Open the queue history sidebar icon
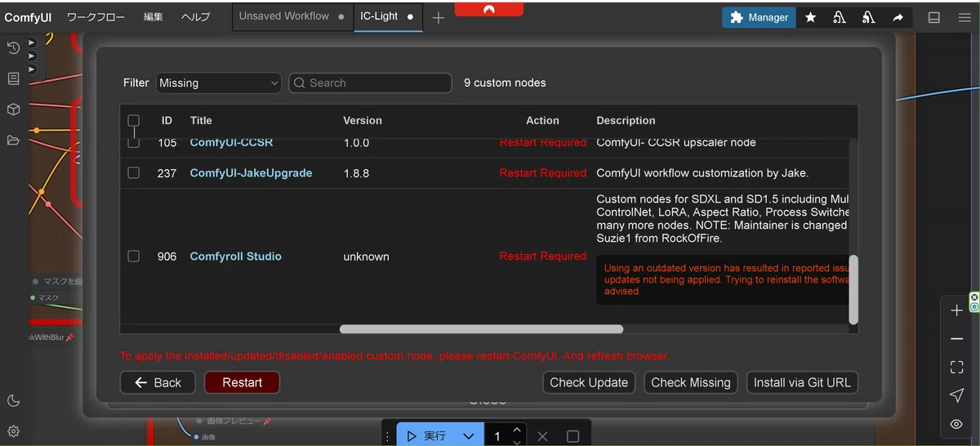Screen dimensions: 980x446 click(x=13, y=48)
